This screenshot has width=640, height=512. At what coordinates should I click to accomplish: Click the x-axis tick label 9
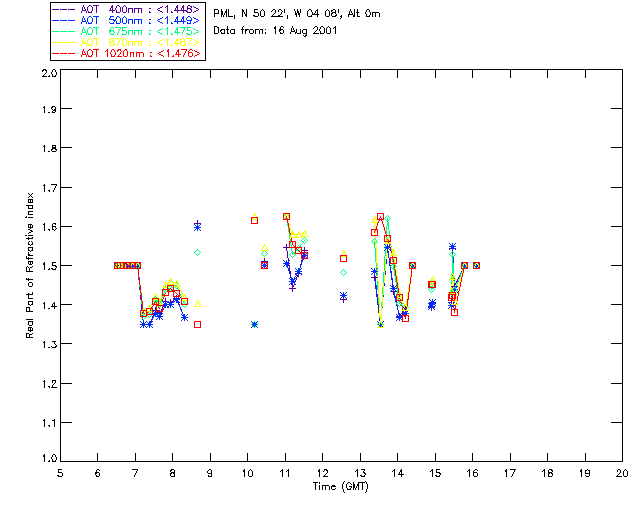tap(210, 473)
